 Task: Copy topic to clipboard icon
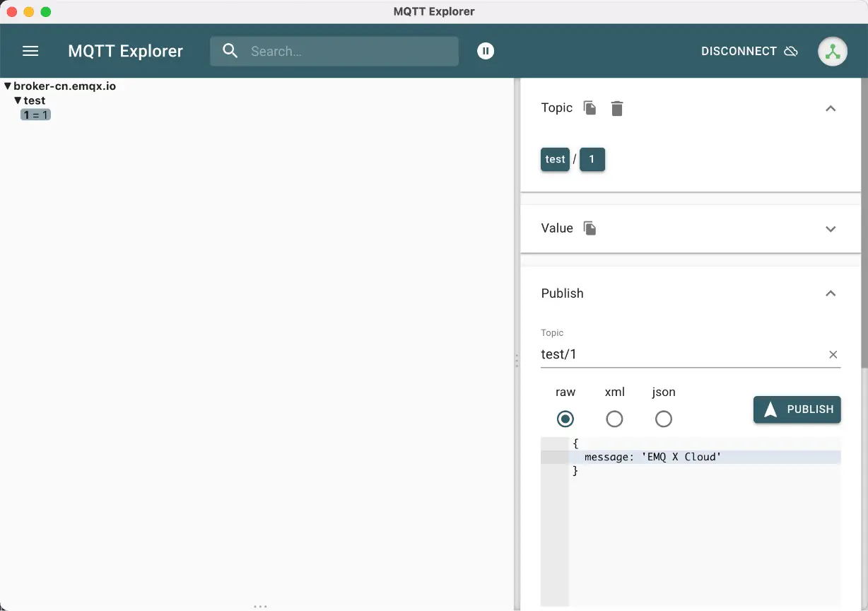click(590, 108)
